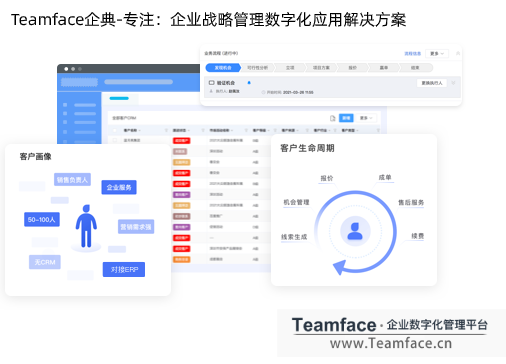Click the Teamface logo text at the bottom
This screenshot has width=506, height=364.
tap(334, 325)
